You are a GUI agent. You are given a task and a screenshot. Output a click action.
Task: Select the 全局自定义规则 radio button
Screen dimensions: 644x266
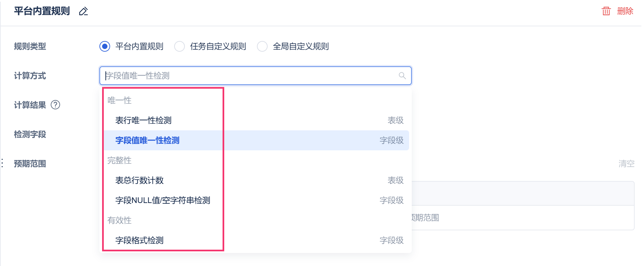(262, 46)
